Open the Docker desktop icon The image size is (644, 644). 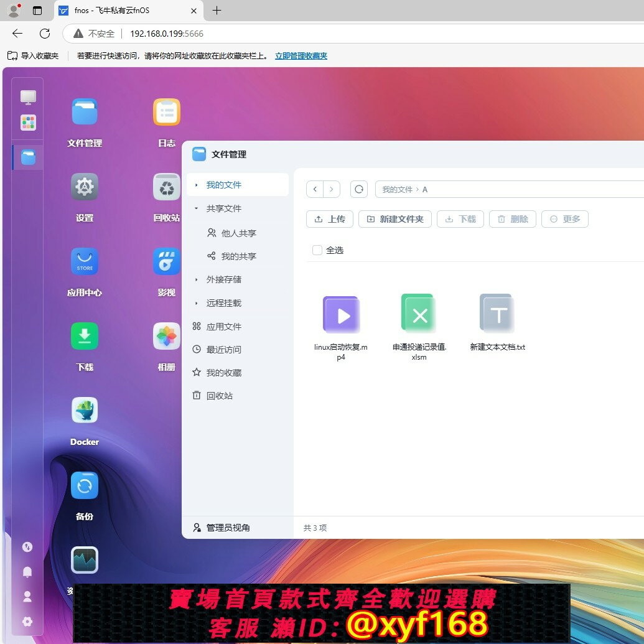85,411
